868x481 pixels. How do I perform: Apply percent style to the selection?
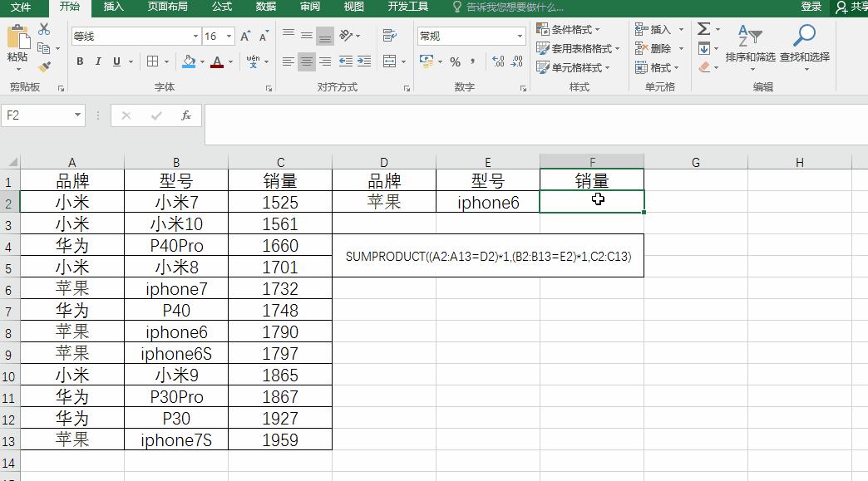pyautogui.click(x=455, y=61)
